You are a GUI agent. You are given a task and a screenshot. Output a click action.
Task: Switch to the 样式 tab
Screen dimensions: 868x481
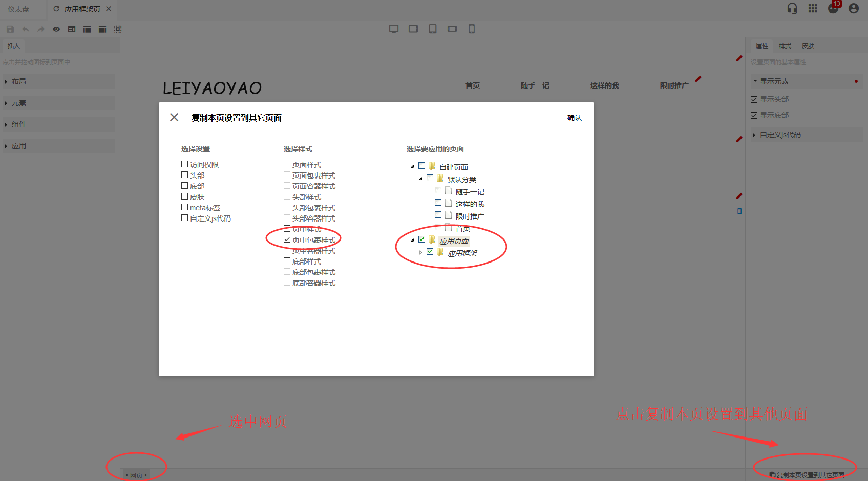[x=785, y=46]
